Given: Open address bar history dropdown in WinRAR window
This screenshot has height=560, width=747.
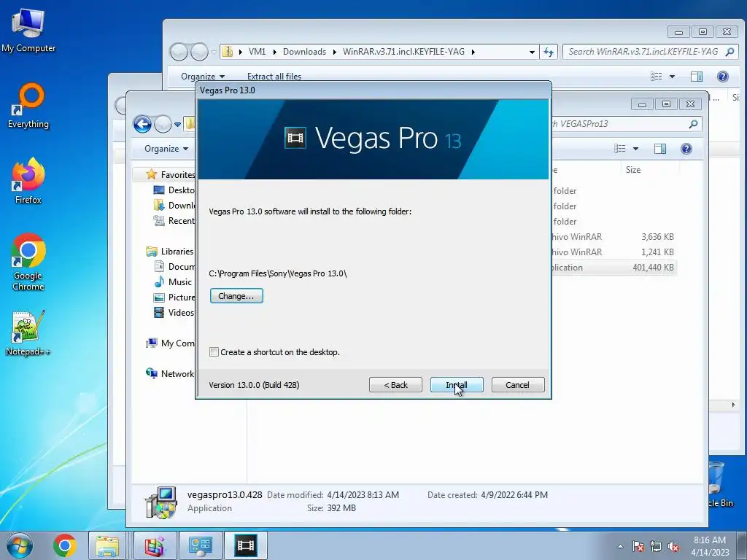Looking at the screenshot, I should [x=532, y=52].
